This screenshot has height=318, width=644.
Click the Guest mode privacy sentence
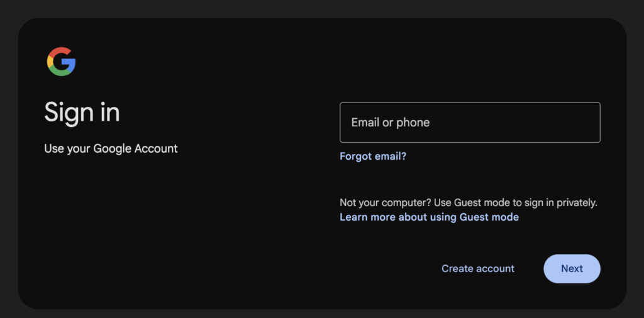click(x=468, y=202)
